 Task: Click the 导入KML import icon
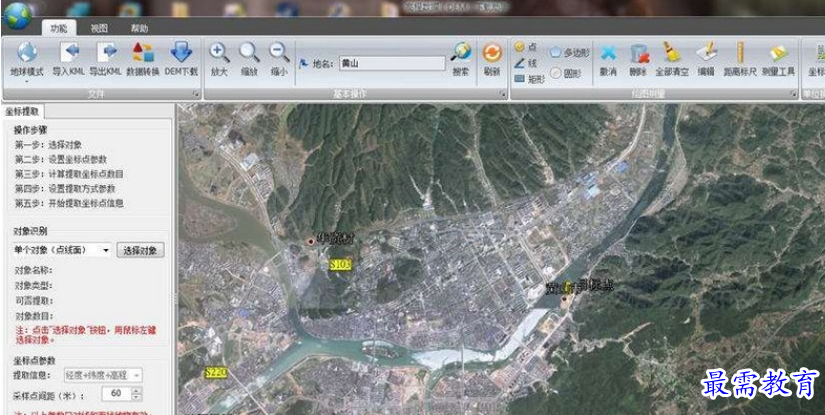69,53
